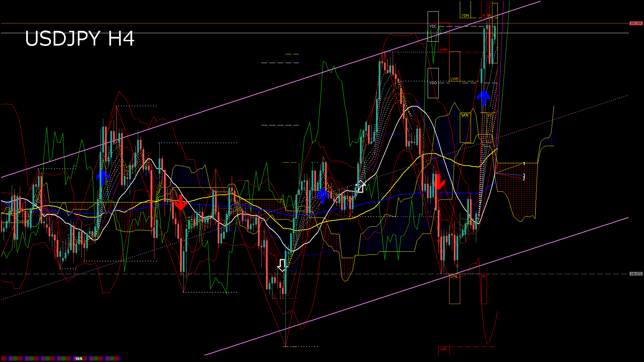Viewport: 644px width, 362px height.
Task: Click the LML label at chart bottom
Action: [x=443, y=349]
